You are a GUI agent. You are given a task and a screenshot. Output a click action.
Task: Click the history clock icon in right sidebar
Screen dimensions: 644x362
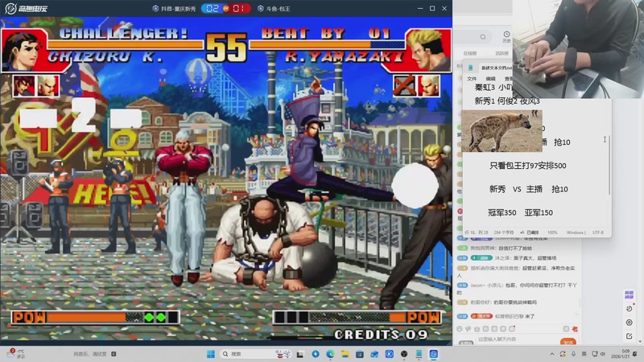click(629, 309)
